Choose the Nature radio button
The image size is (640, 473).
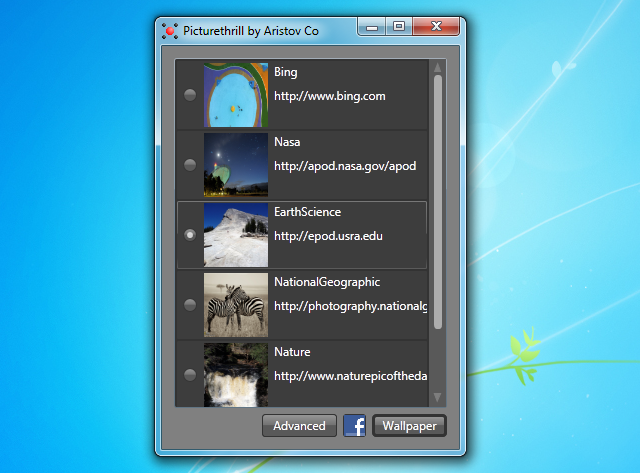coord(190,375)
